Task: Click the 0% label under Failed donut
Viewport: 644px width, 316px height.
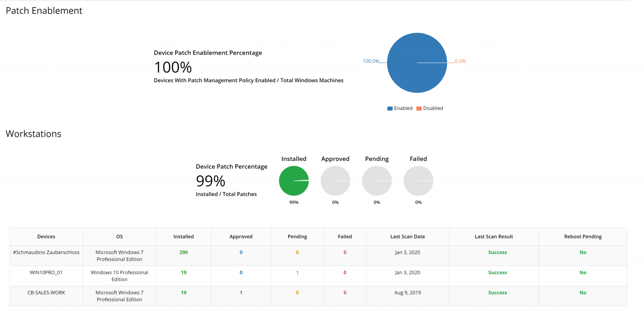Action: coord(418,202)
